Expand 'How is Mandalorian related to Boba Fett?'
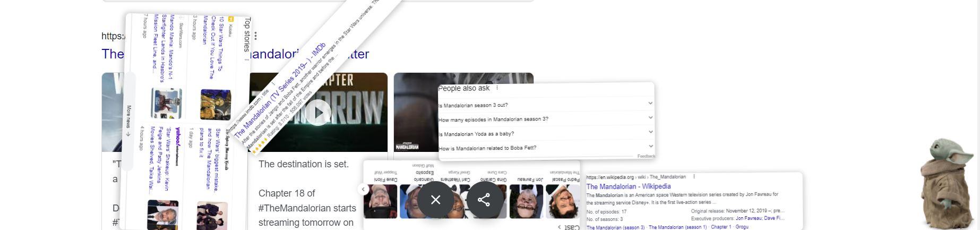The height and width of the screenshot is (230, 980). 546,148
